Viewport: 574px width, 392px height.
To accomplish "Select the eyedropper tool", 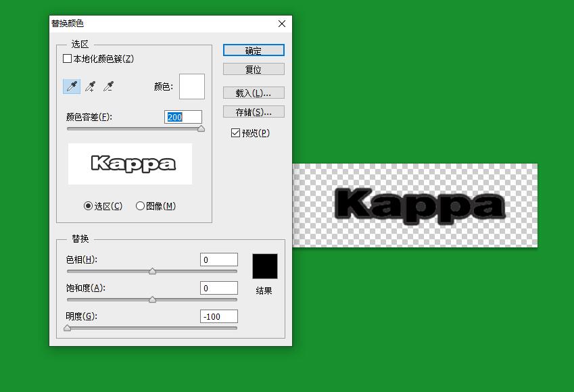I will 72,87.
